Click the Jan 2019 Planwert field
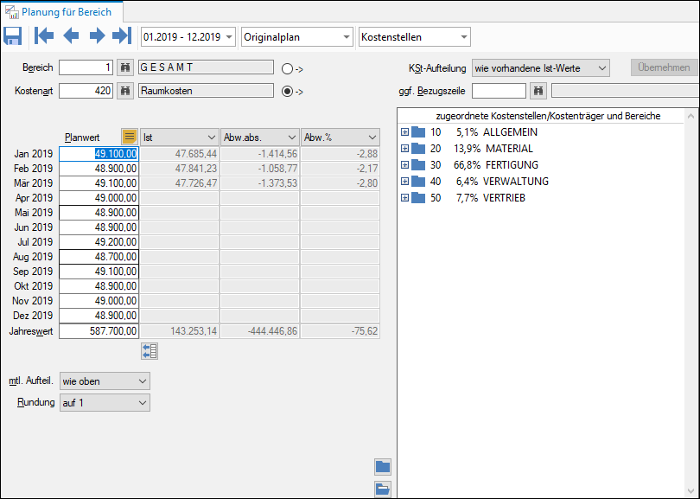 click(x=99, y=154)
